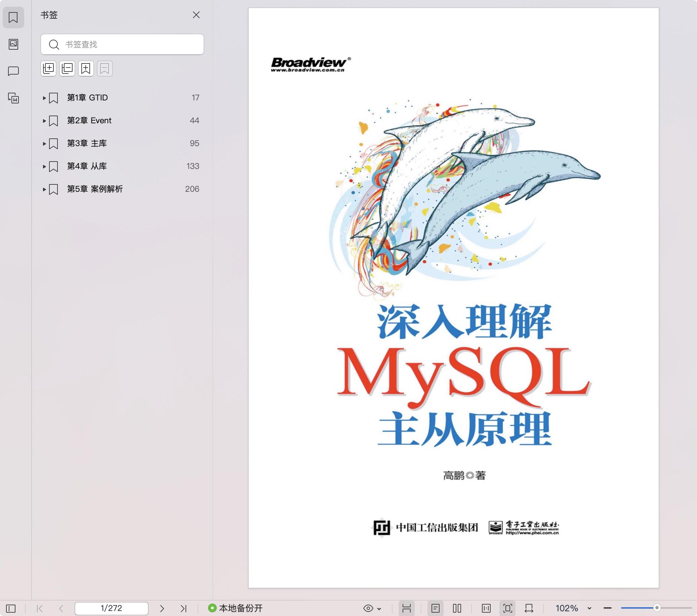Toggle continuous scrolling view icon
Viewport: 697px width, 616px height.
pyautogui.click(x=406, y=608)
